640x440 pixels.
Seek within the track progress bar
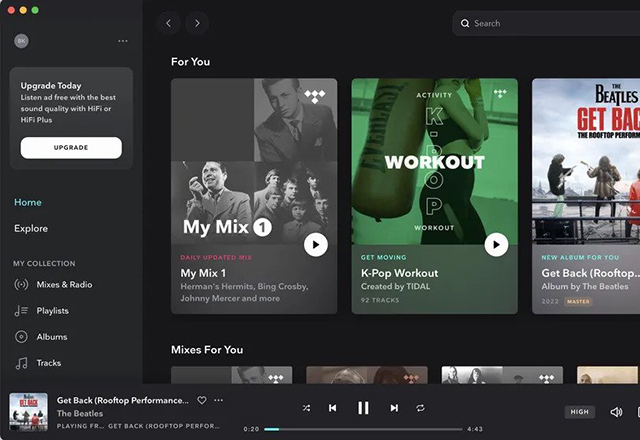pyautogui.click(x=363, y=429)
